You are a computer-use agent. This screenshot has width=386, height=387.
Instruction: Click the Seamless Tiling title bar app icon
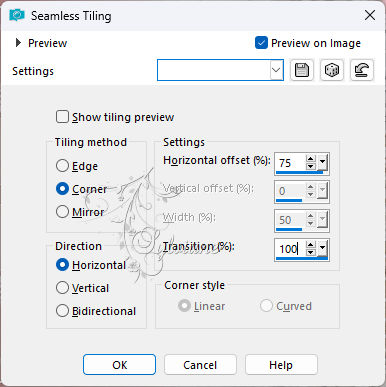pos(17,15)
